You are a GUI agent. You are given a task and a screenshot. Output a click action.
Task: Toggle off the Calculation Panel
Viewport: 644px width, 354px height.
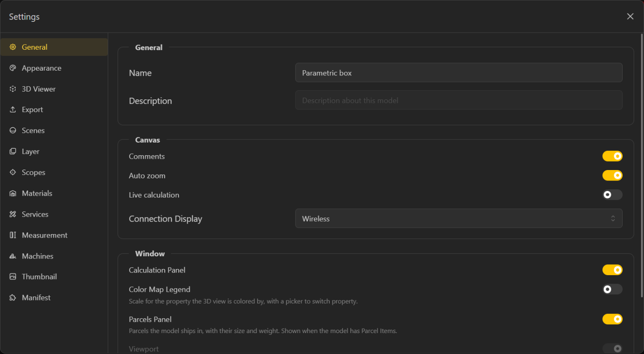[612, 270]
